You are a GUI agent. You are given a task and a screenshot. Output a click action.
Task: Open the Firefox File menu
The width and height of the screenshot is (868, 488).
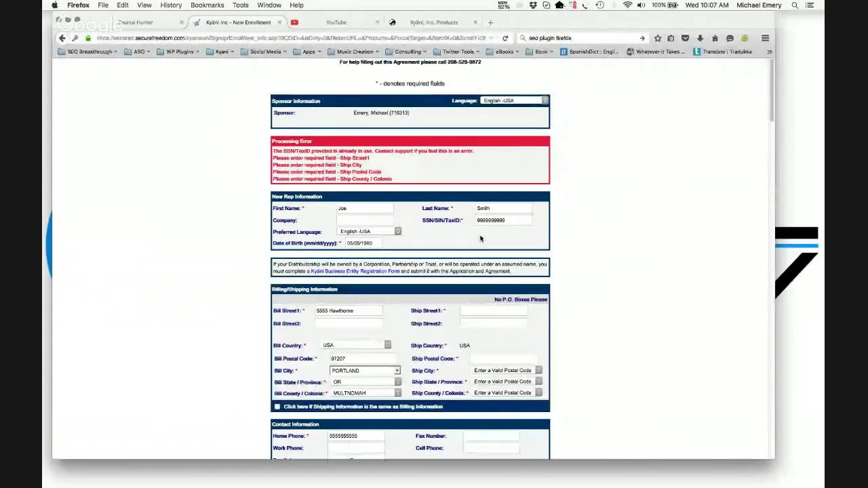coord(103,5)
